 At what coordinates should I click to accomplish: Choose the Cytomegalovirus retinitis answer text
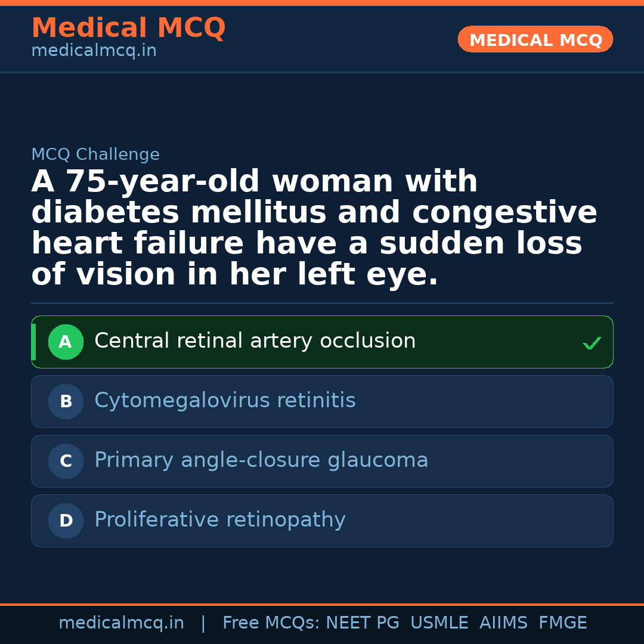(x=225, y=401)
